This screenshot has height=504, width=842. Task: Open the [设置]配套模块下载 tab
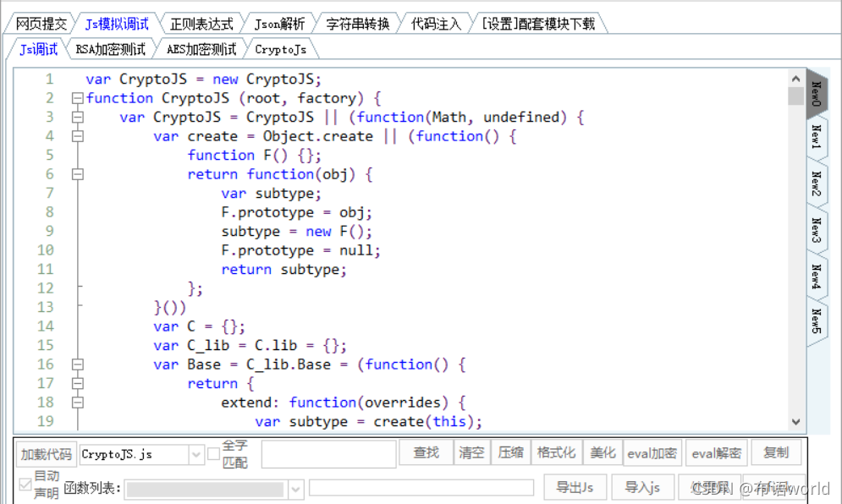pyautogui.click(x=538, y=25)
